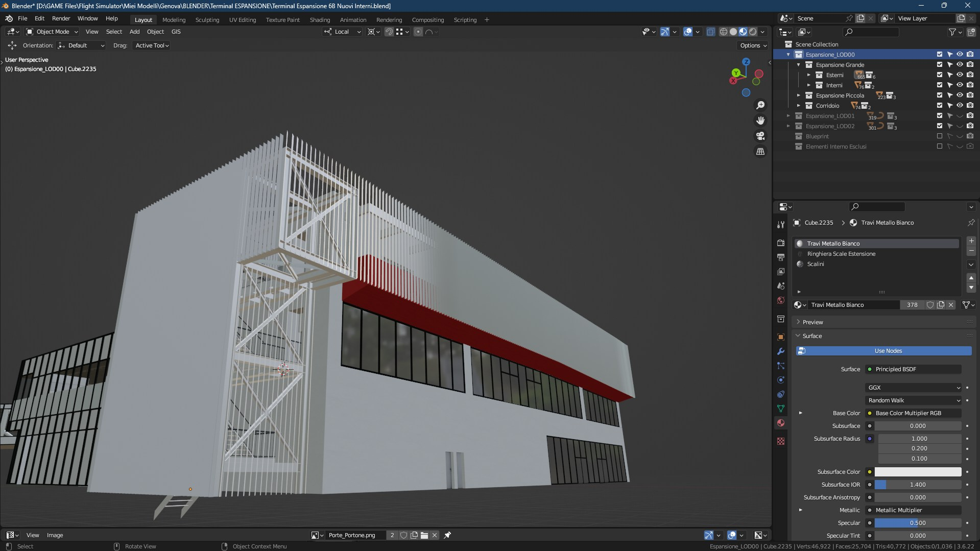
Task: Open the viewport Add menu
Action: (x=134, y=32)
